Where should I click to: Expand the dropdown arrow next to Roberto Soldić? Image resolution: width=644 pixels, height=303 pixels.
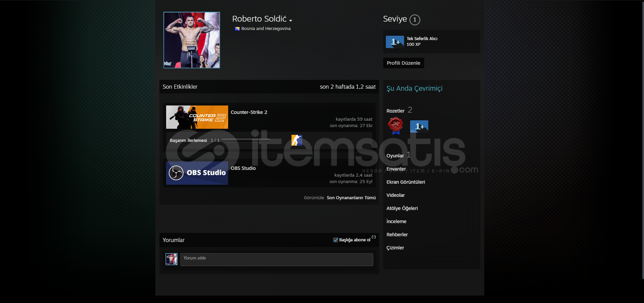point(290,21)
